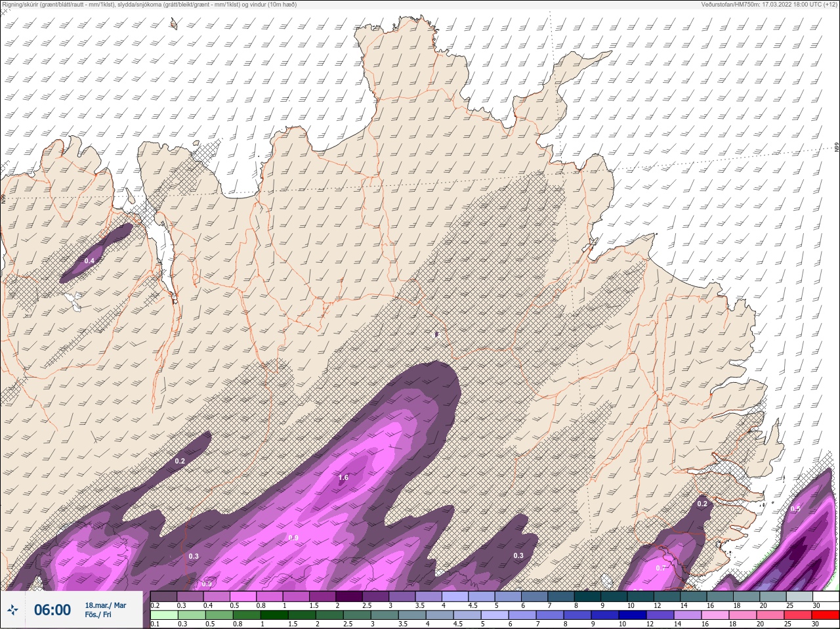Pick the darkest purple swatch at 2 in upper legend

(x=350, y=597)
